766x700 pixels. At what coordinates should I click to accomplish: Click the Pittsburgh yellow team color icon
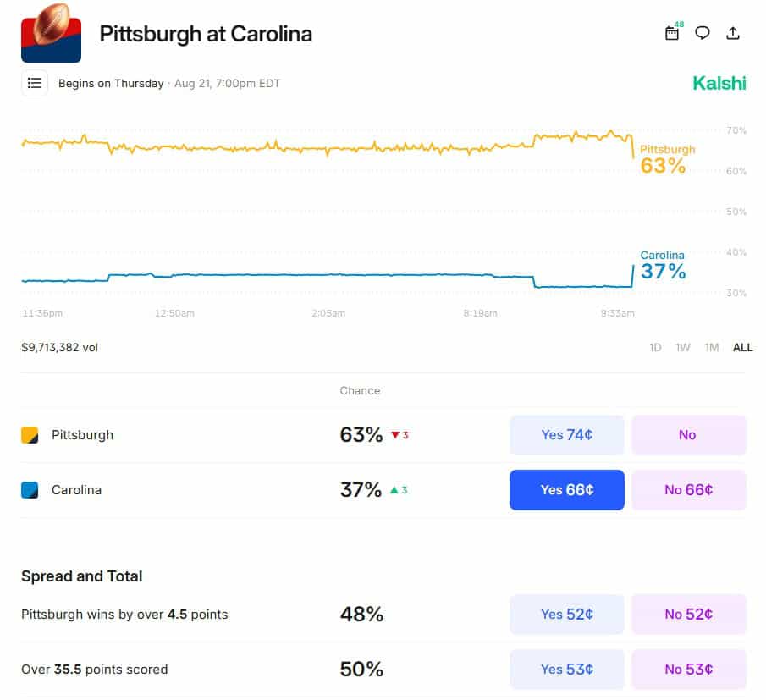(x=30, y=435)
